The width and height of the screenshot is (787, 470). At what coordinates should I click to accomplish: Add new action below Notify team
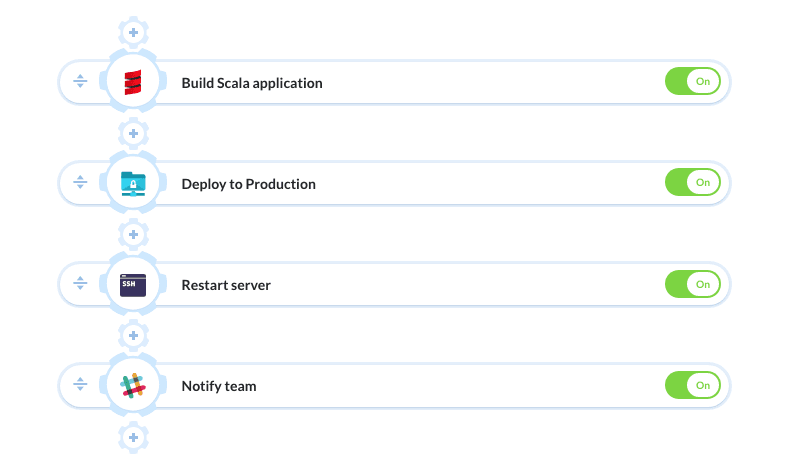pyautogui.click(x=133, y=436)
